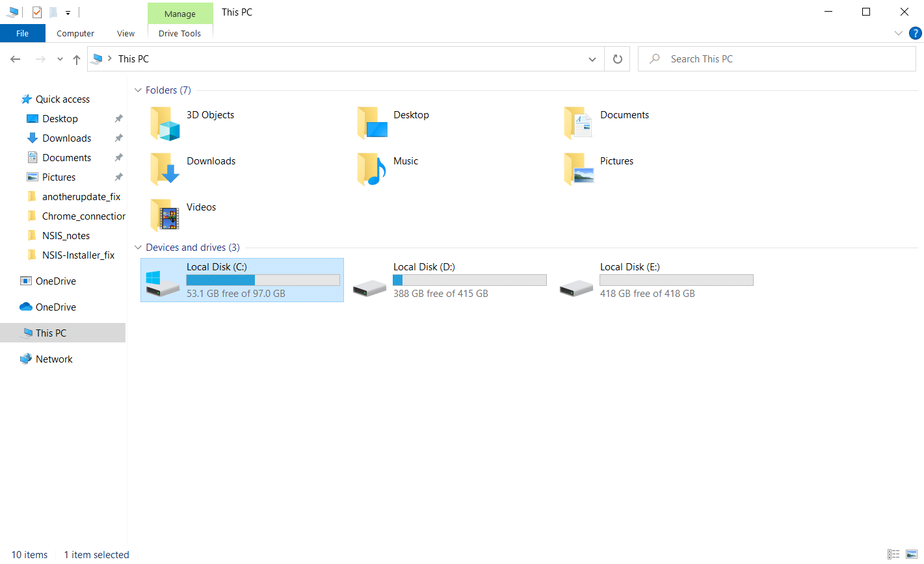Click the magnifier icon in search box
924x564 pixels.
(655, 58)
